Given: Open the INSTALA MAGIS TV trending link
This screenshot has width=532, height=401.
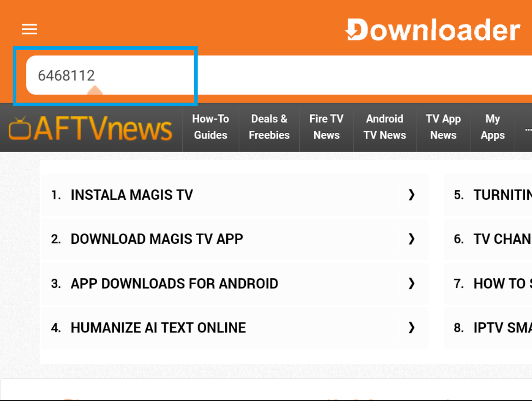Looking at the screenshot, I should [131, 195].
